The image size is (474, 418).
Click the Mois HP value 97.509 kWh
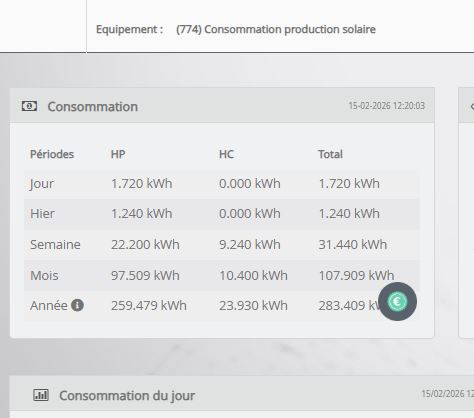pos(145,276)
